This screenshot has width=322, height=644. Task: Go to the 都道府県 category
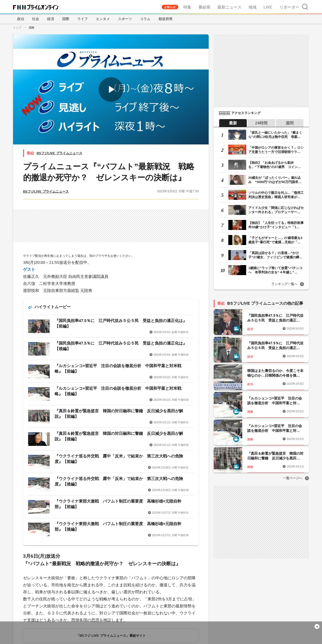tap(165, 19)
